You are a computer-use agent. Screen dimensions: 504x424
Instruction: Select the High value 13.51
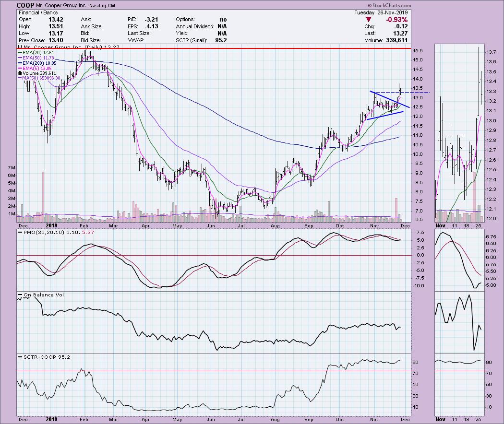pos(56,26)
